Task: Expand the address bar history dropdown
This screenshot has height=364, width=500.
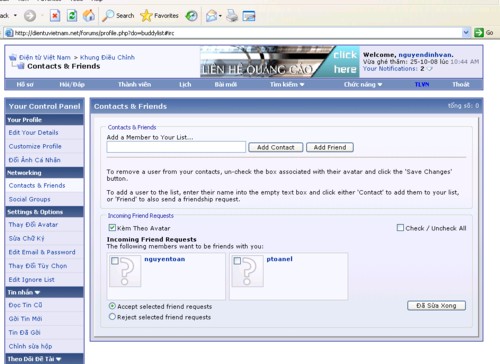Action: (x=466, y=33)
